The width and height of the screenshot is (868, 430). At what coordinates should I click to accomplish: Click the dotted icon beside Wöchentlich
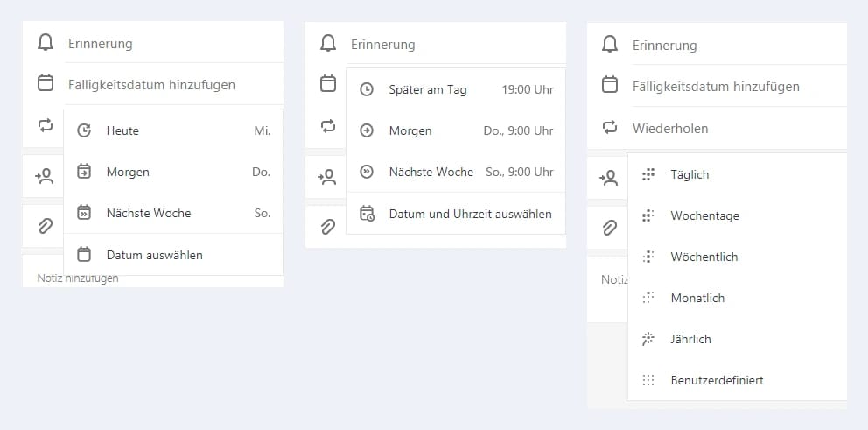(x=648, y=257)
